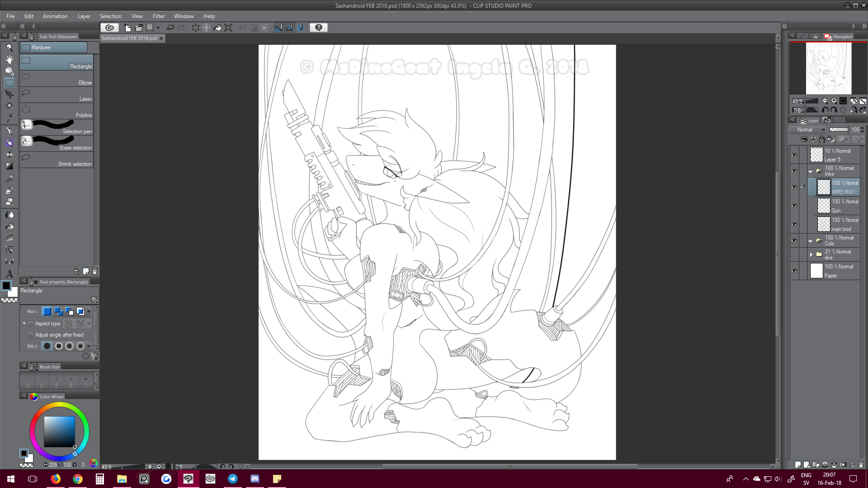This screenshot has height=488, width=868.
Task: Select the Eyedropper tool
Action: point(9,118)
